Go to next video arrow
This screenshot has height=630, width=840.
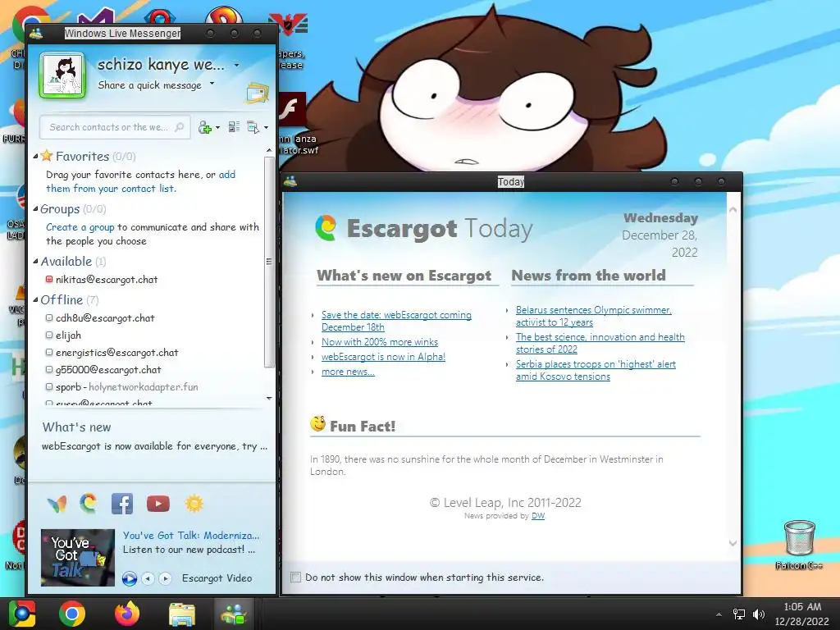[x=166, y=578]
